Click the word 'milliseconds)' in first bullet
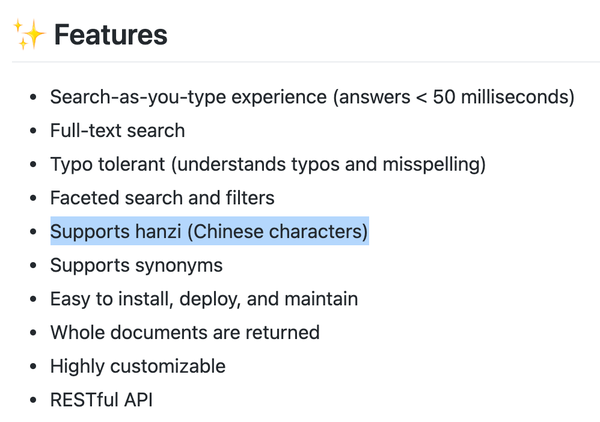 click(518, 97)
